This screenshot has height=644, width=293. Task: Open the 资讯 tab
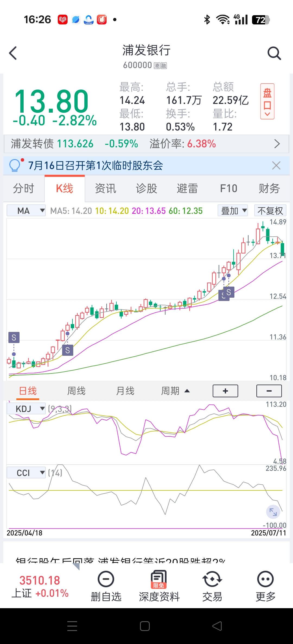(x=106, y=189)
